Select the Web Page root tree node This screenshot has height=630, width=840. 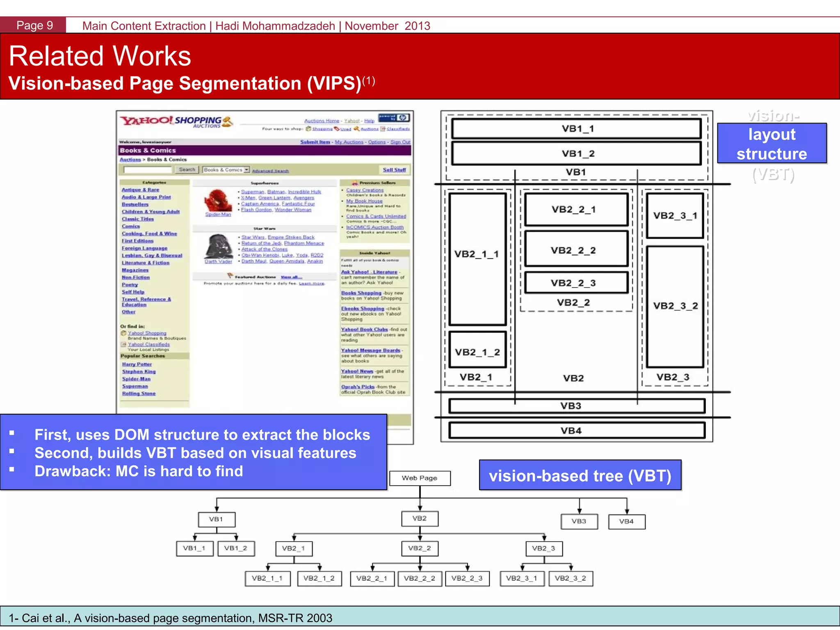click(x=420, y=478)
